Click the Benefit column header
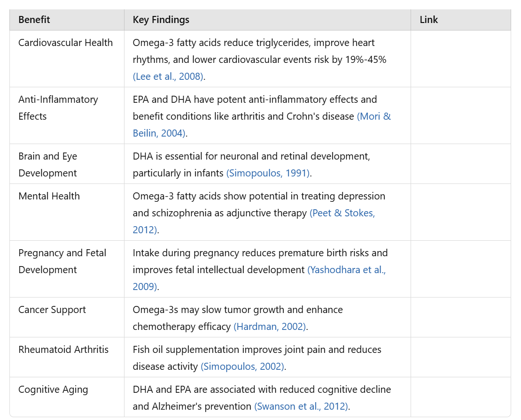 tap(34, 20)
